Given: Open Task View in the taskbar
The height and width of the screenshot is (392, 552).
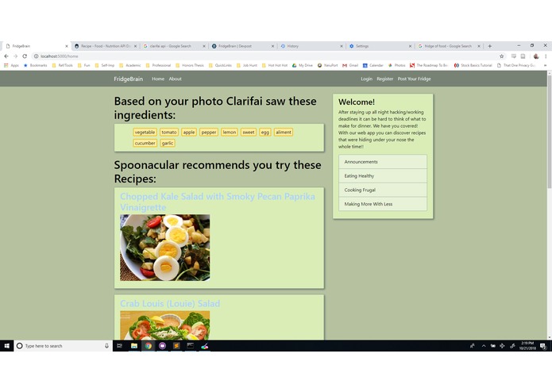Looking at the screenshot, I should pos(120,346).
